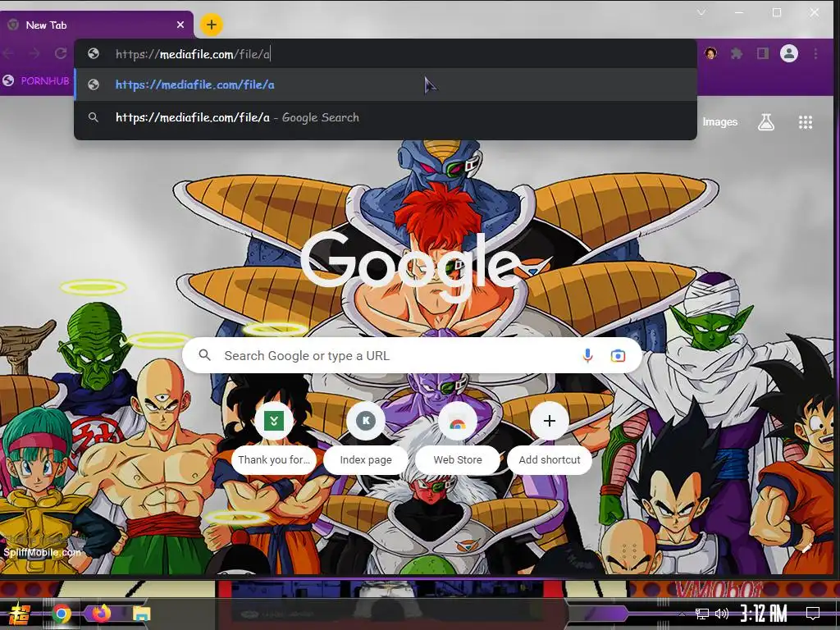This screenshot has width=840, height=630.
Task: Click the magnifier icon in the Google search box
Action: coord(204,354)
